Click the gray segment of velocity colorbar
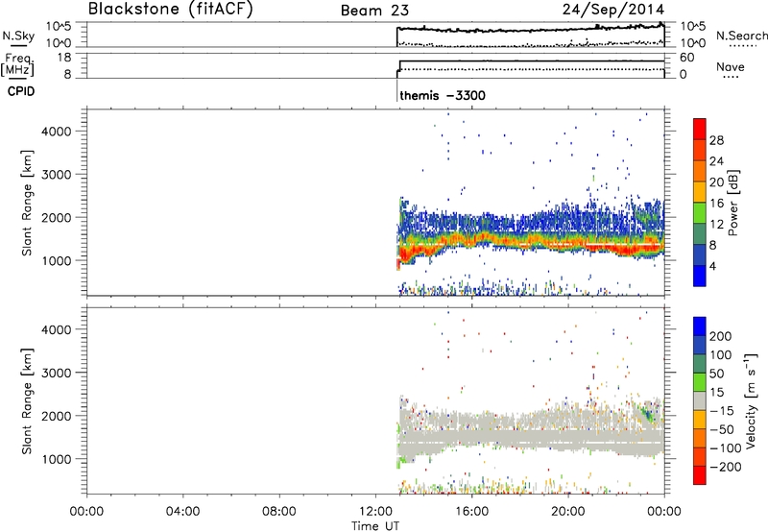 700,401
